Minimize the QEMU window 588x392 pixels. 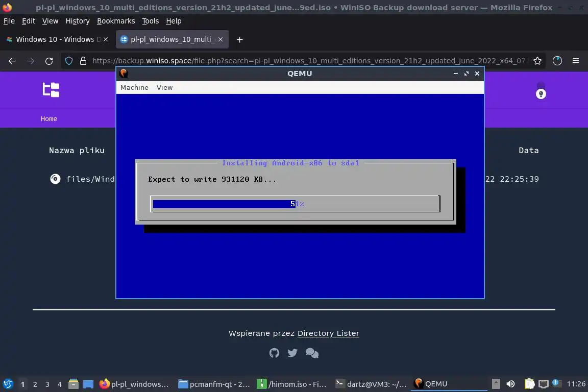(x=456, y=73)
